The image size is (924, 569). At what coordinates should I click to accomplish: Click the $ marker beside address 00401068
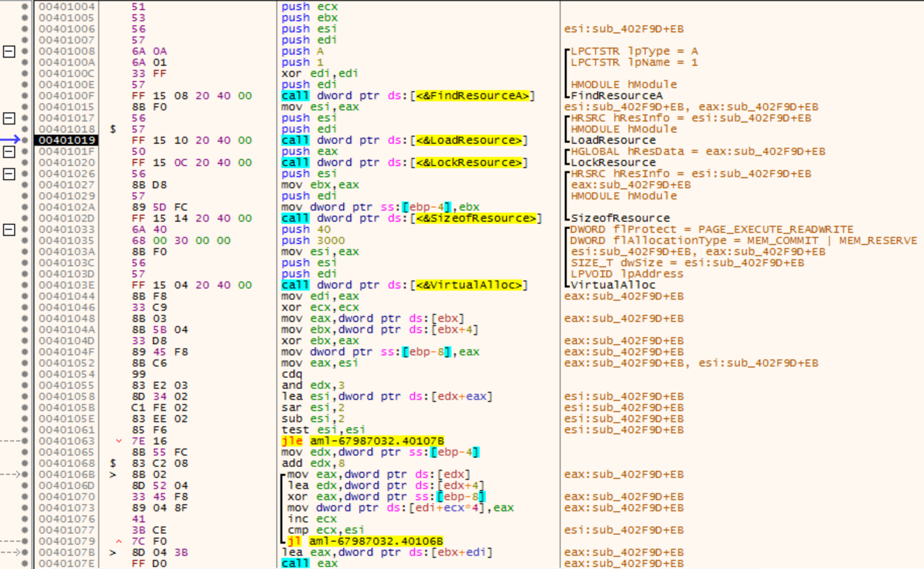113,463
